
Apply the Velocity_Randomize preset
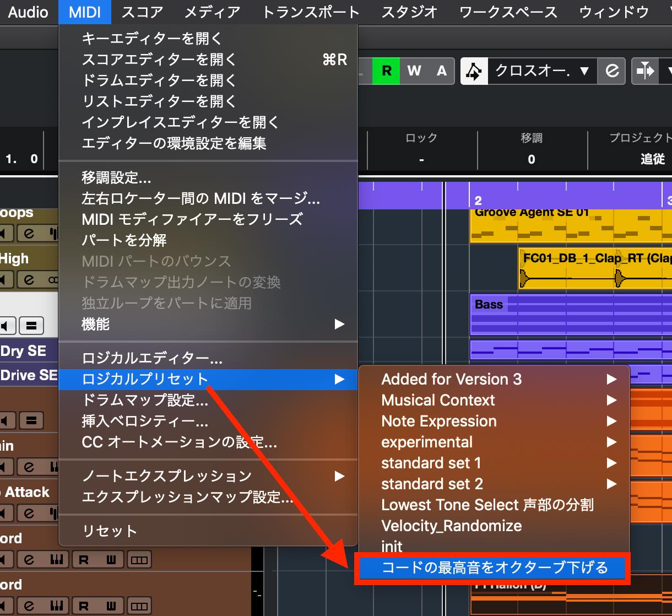pos(494,526)
